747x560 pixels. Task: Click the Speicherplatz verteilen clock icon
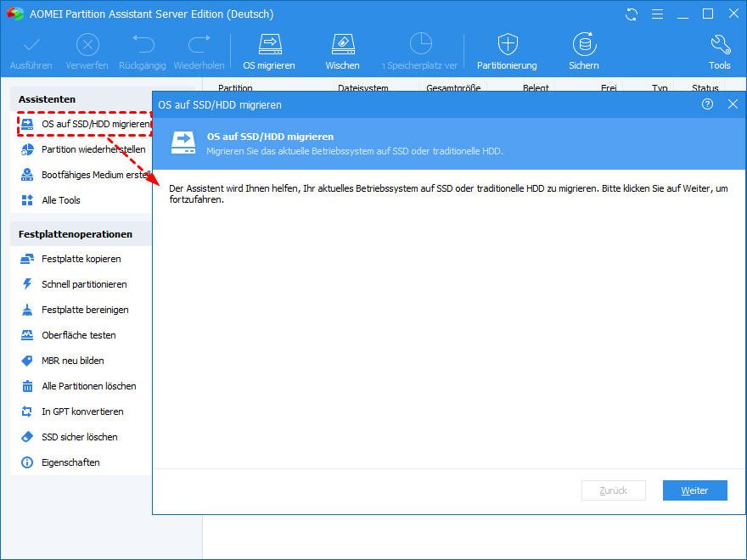(421, 44)
